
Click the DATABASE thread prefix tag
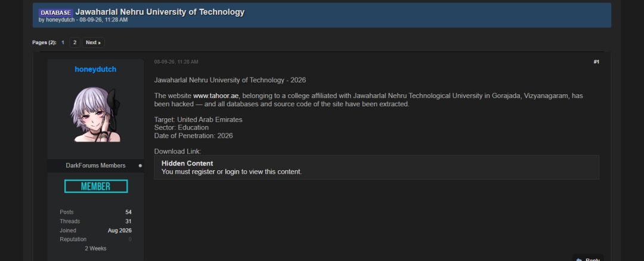click(x=56, y=13)
